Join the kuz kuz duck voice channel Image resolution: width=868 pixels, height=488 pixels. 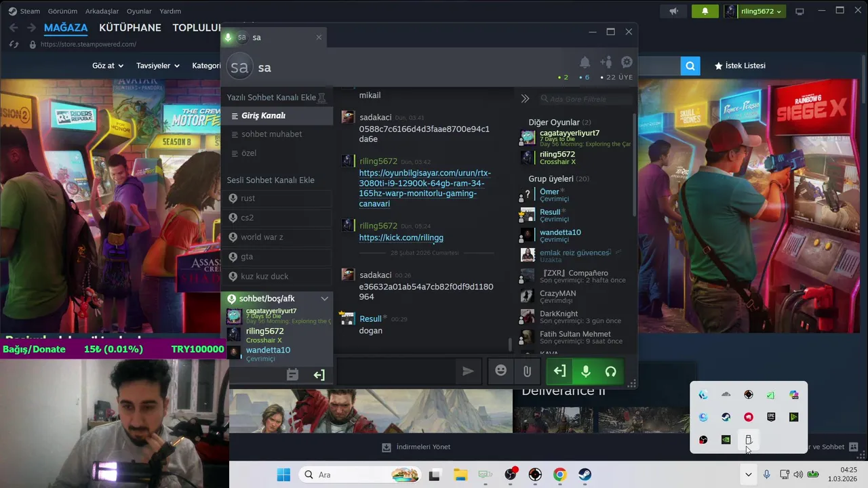(277, 277)
